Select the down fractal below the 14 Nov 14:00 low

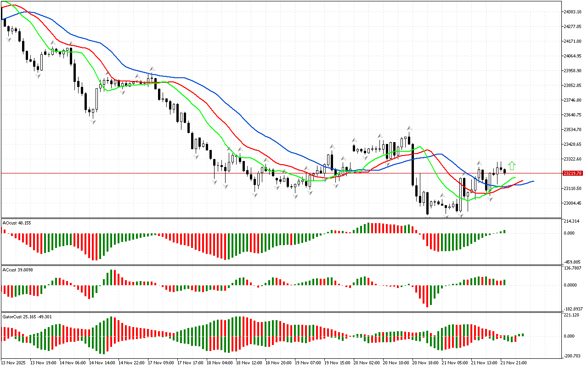coord(93,121)
